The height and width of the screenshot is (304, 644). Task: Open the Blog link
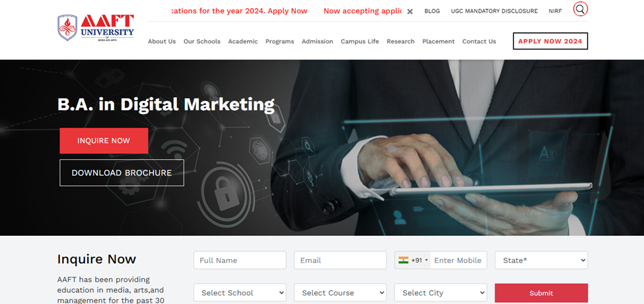432,11
